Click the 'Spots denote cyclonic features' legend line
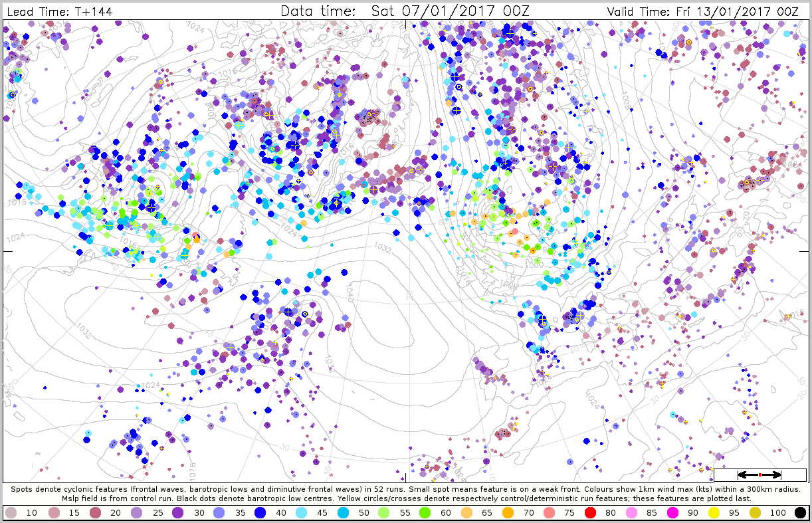This screenshot has width=812, height=523. click(x=405, y=488)
